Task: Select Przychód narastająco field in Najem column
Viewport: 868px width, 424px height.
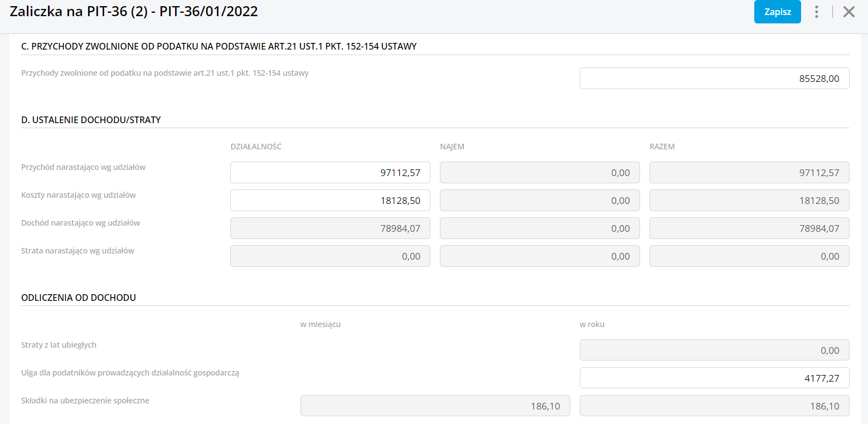Action: coord(540,173)
